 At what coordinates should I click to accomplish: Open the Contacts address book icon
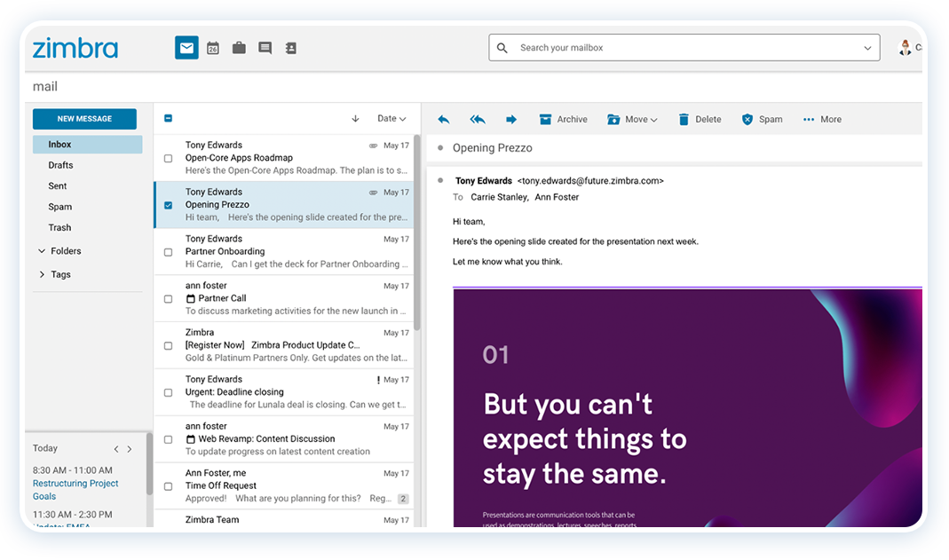[291, 48]
